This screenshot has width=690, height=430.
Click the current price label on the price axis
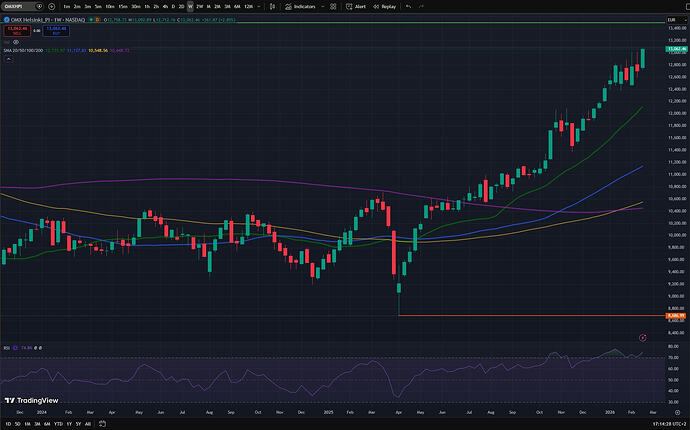pyautogui.click(x=676, y=49)
